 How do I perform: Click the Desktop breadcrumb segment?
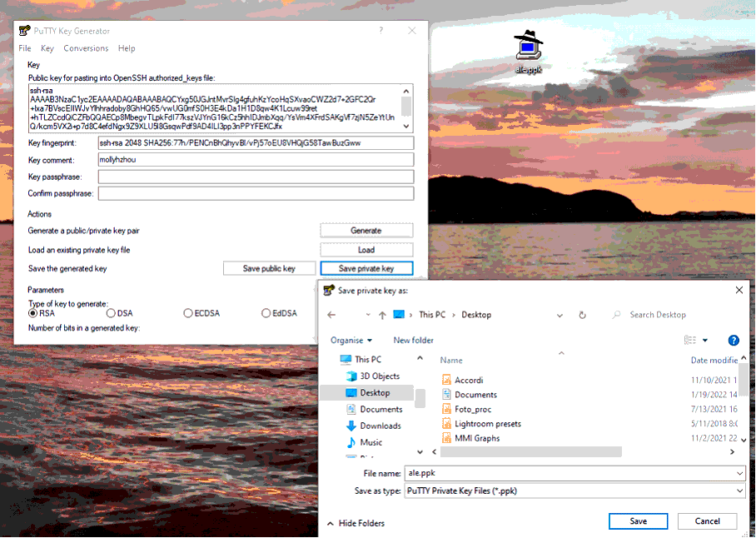pyautogui.click(x=476, y=315)
